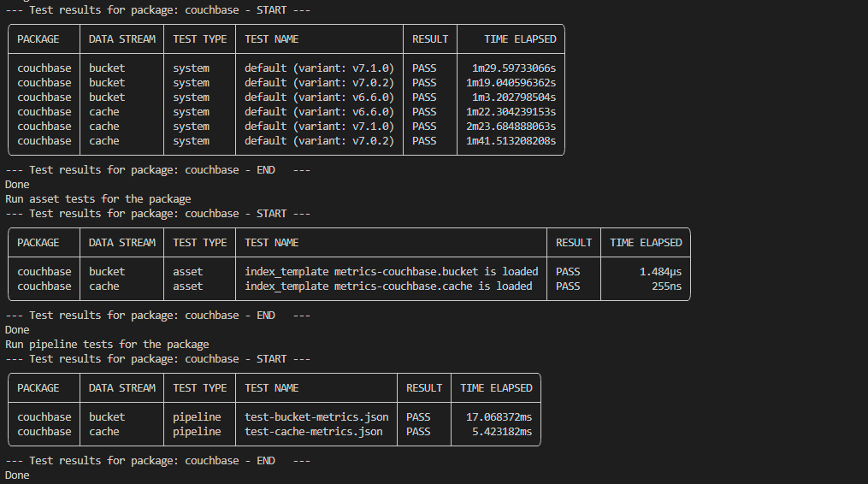The width and height of the screenshot is (868, 484).
Task: Click the line 'Run asset tests for the package'
Action: coord(98,198)
